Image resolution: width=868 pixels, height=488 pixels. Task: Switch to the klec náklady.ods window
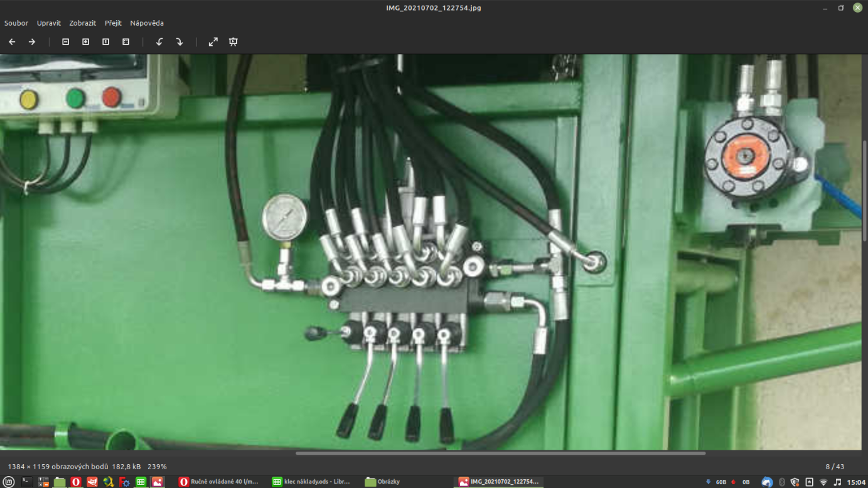[x=311, y=482]
